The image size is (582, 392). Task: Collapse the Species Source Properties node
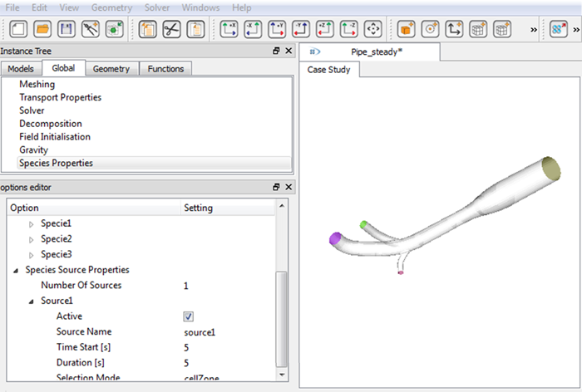[x=17, y=270]
